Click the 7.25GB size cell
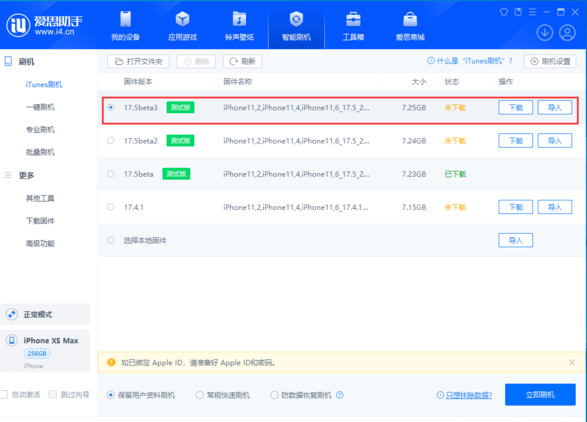Image resolution: width=587 pixels, height=422 pixels. (x=414, y=108)
